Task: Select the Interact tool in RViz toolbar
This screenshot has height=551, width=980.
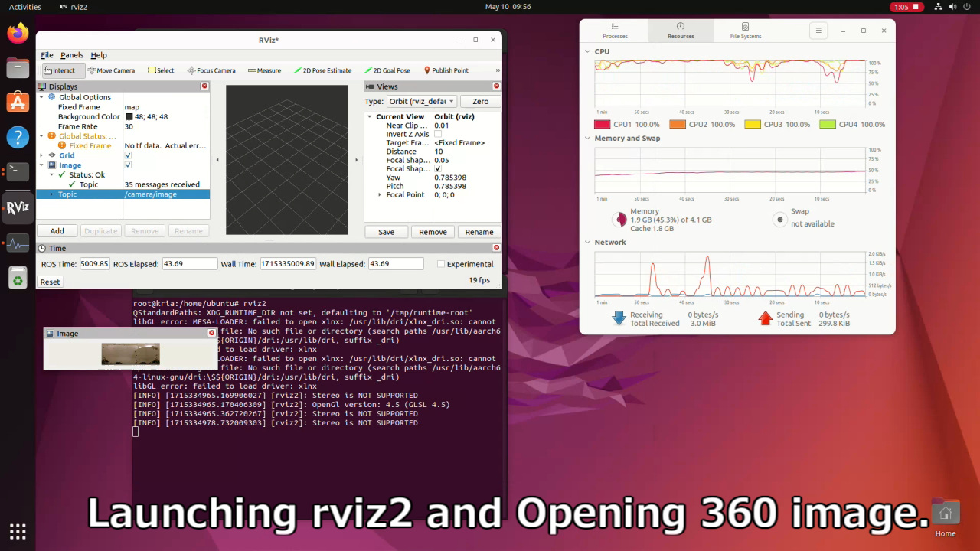Action: coord(59,70)
